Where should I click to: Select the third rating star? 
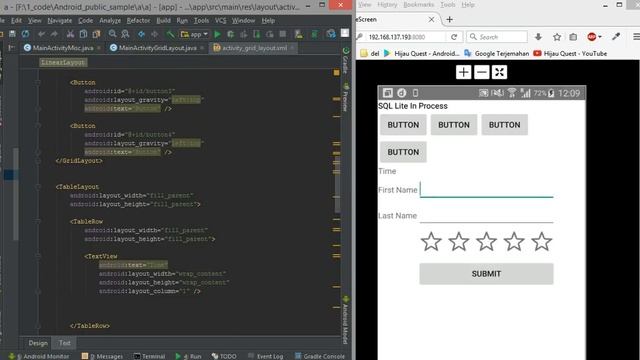tap(486, 241)
